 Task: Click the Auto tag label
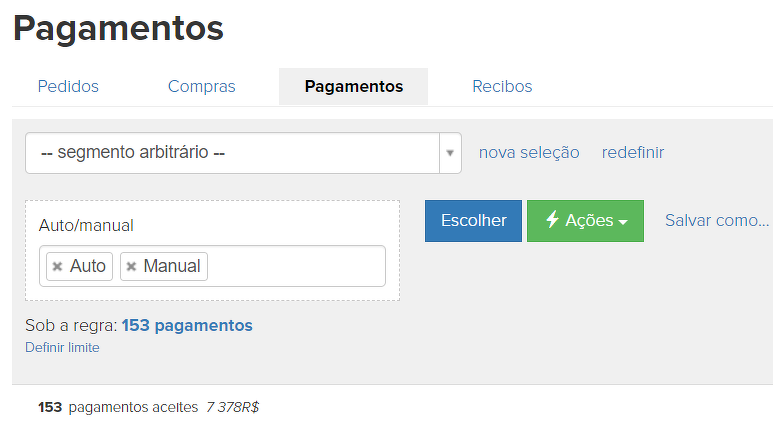88,266
